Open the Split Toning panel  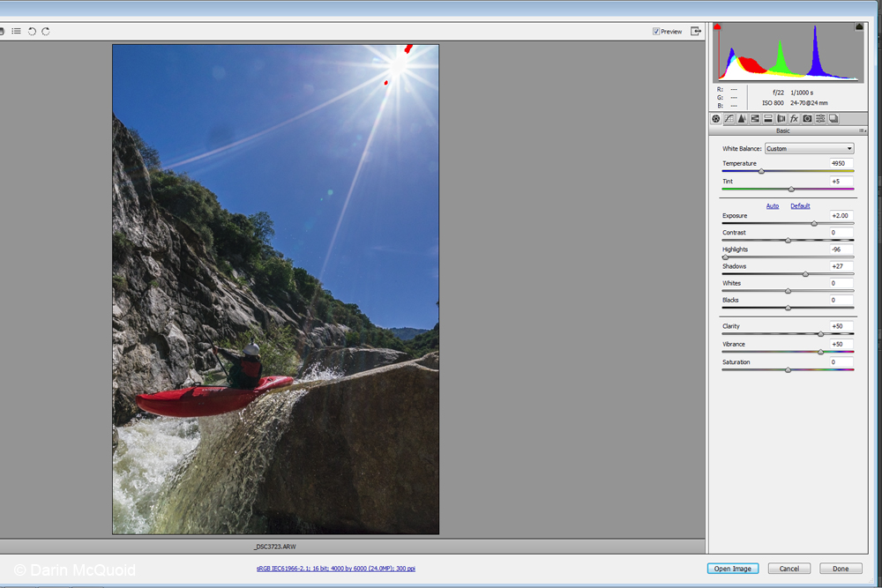point(768,118)
